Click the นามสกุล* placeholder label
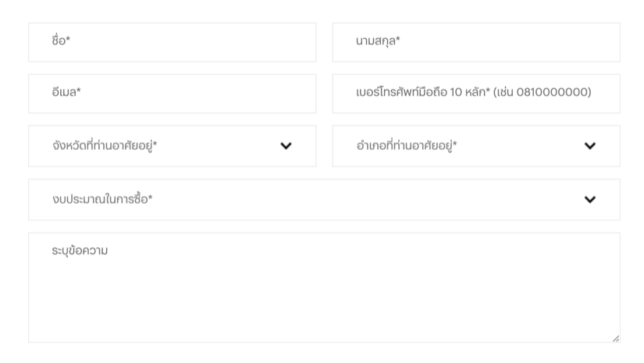Screen dimensions: 644x363 (x=378, y=41)
